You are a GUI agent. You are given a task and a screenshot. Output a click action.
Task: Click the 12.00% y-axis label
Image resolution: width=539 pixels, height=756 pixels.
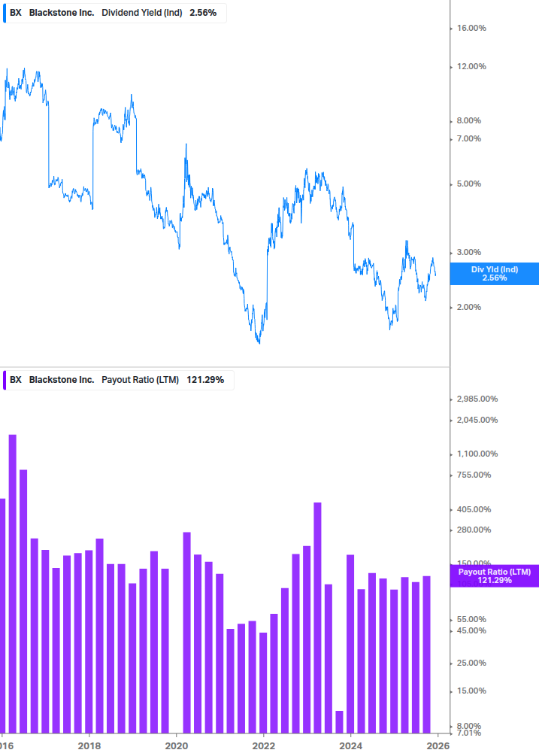pos(471,66)
